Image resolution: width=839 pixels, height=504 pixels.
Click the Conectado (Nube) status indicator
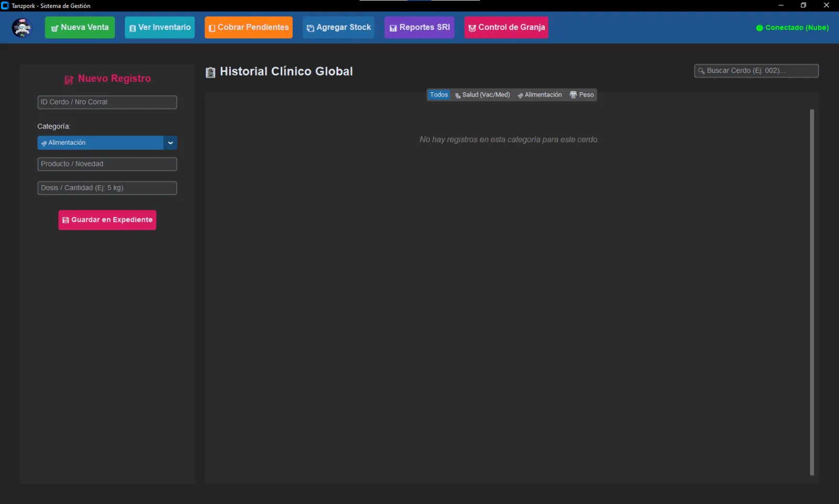click(792, 28)
